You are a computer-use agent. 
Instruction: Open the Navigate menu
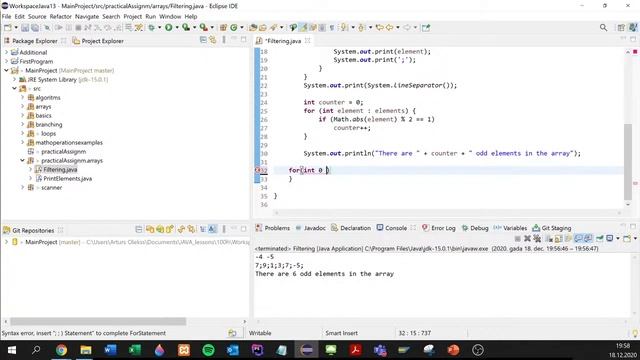(x=87, y=16)
